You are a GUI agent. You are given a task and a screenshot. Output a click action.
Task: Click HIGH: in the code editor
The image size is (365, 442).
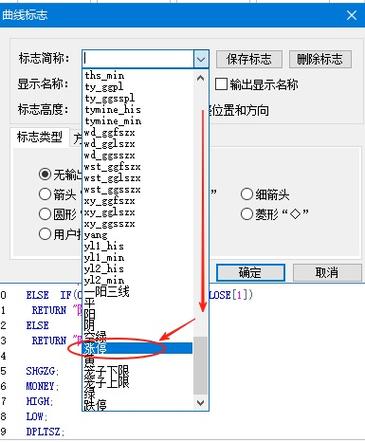tap(40, 401)
